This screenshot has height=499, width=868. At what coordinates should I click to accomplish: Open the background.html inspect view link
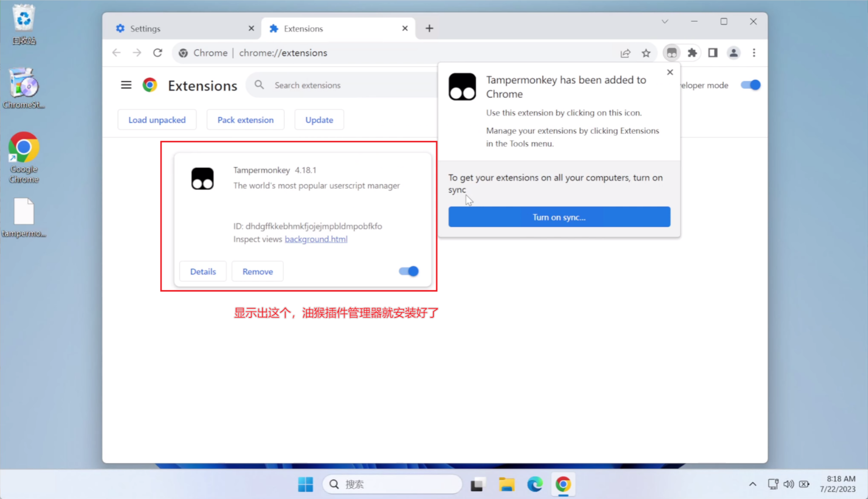[316, 239]
